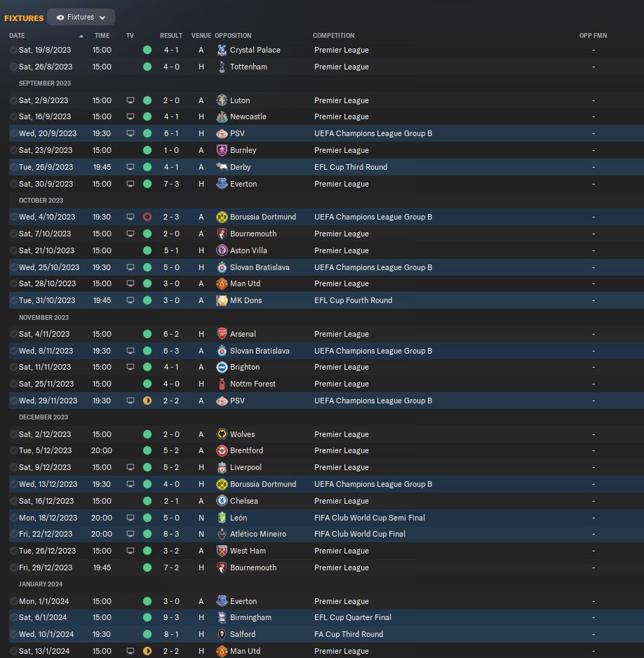Click the Burnley club badge
Screen dimensions: 644x658
(222, 150)
